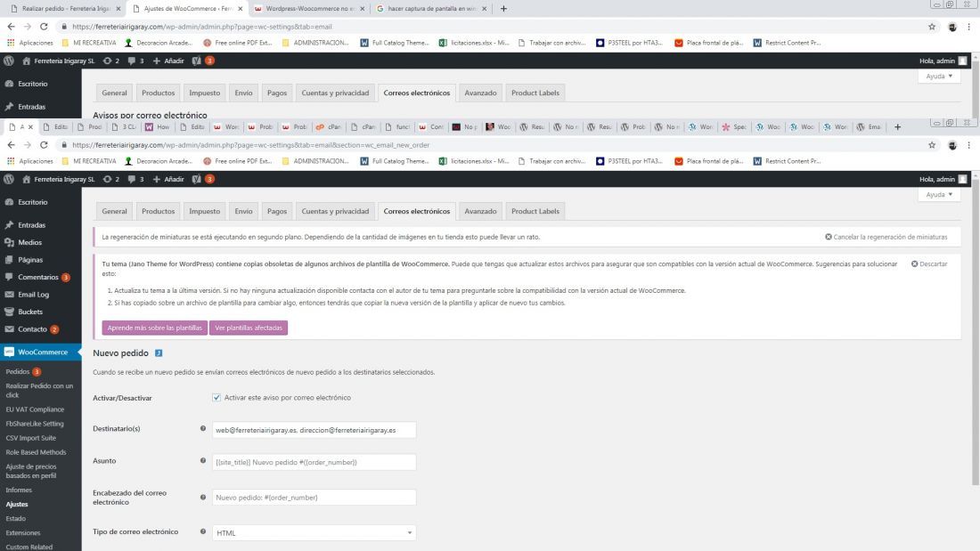Open 'Product Labels' tab in lower window
980x551 pixels.
[x=535, y=211]
